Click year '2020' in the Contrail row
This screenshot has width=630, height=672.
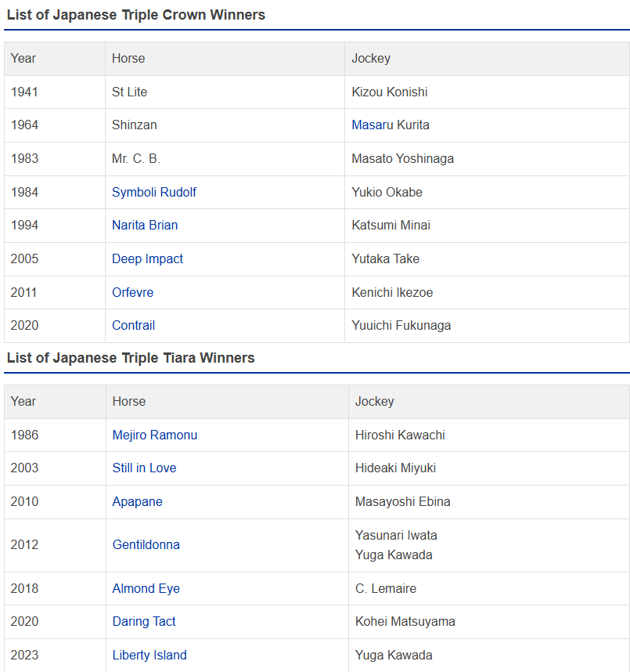pos(24,325)
